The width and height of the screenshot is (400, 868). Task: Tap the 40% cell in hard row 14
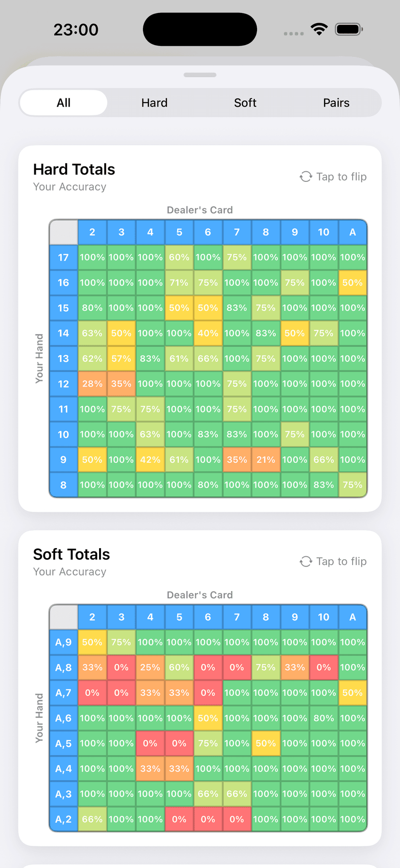pos(208,333)
